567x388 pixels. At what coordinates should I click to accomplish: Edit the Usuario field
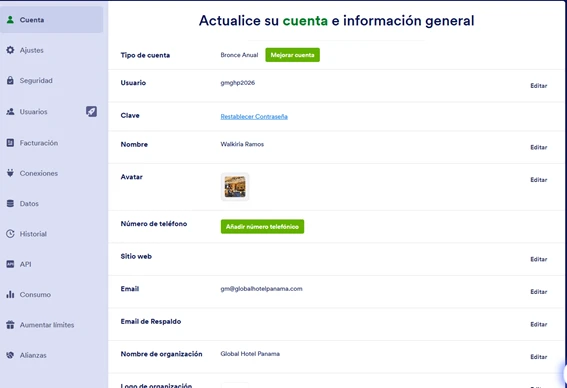click(538, 86)
